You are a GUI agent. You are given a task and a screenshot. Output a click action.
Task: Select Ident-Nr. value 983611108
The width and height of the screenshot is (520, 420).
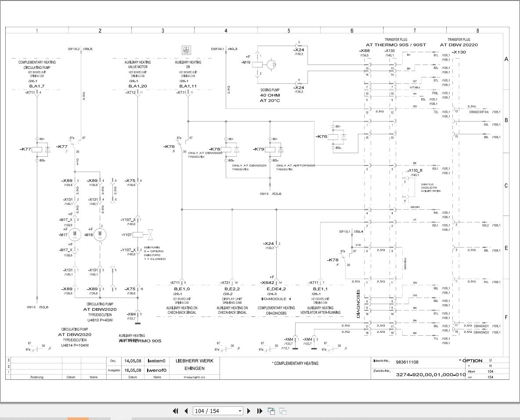(x=407, y=363)
